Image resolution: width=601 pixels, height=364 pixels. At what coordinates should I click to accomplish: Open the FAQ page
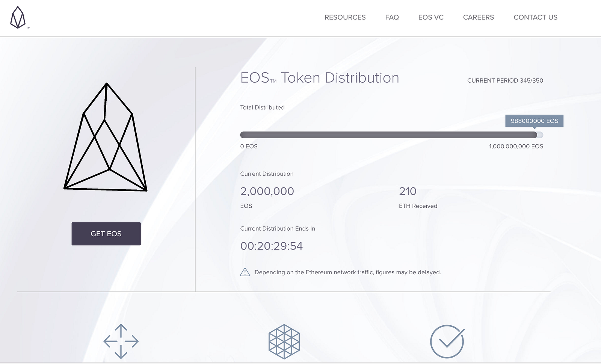[392, 17]
